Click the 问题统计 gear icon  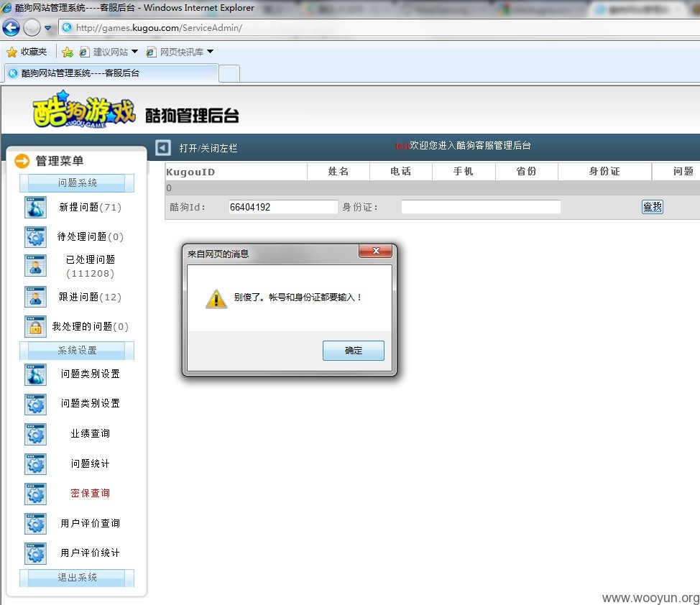[x=35, y=464]
